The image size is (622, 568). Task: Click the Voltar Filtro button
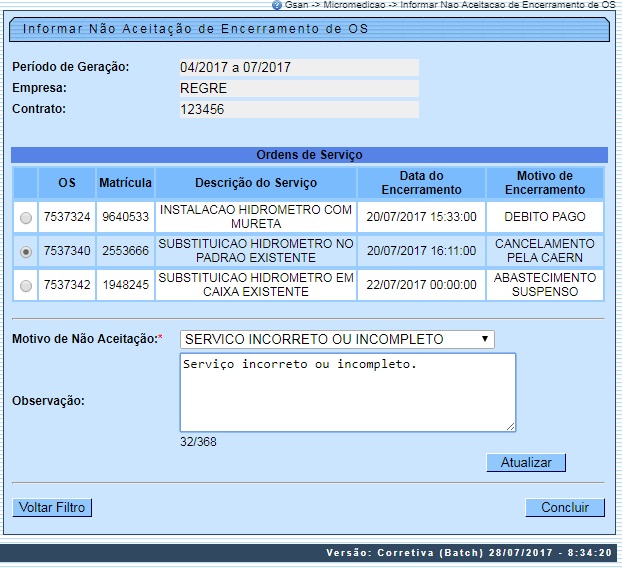pyautogui.click(x=52, y=508)
